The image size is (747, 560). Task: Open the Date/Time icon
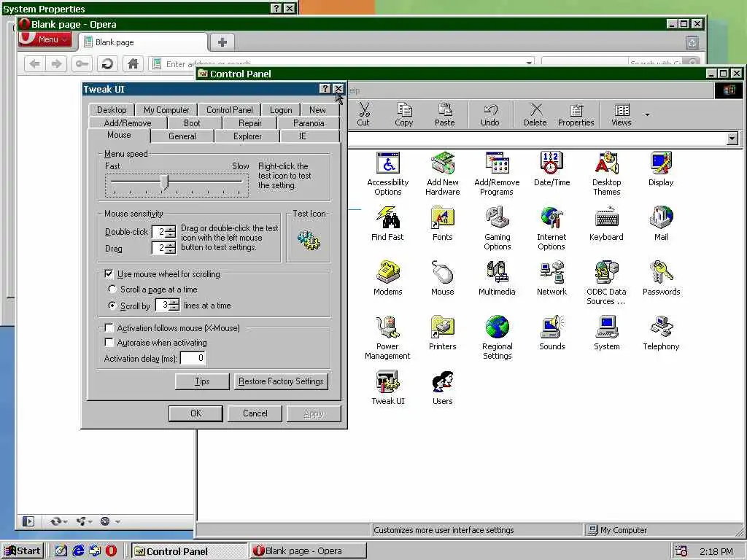click(551, 169)
